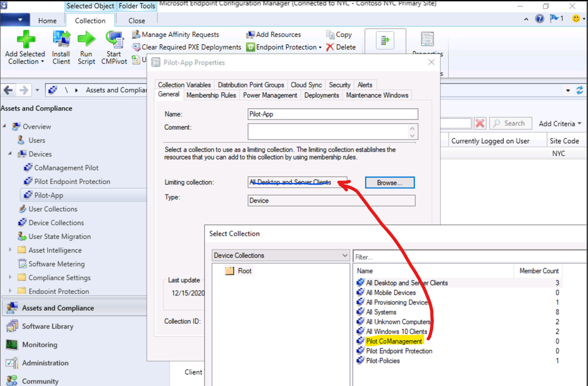Image resolution: width=588 pixels, height=386 pixels.
Task: Click Manage Affinity Requests
Action: click(175, 35)
